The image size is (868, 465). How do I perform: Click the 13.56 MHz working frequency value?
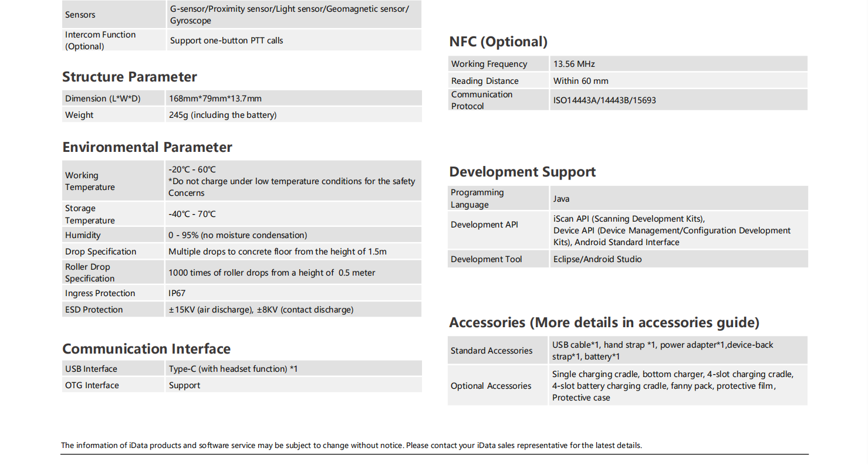574,64
